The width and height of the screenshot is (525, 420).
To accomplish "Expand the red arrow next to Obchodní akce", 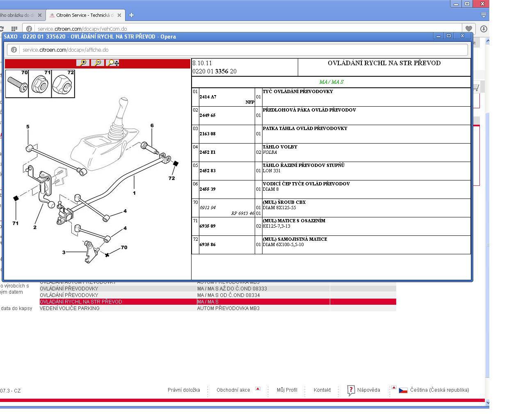I will pyautogui.click(x=258, y=388).
